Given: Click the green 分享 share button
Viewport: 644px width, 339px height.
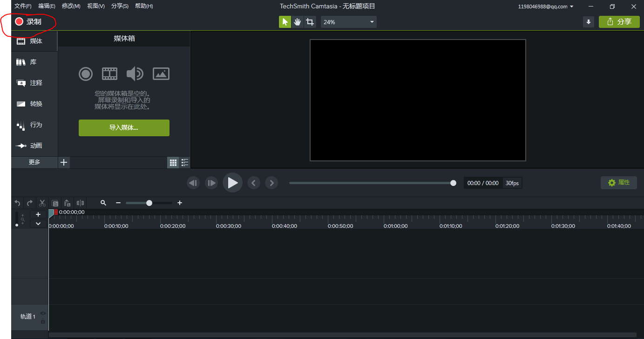Looking at the screenshot, I should point(619,22).
